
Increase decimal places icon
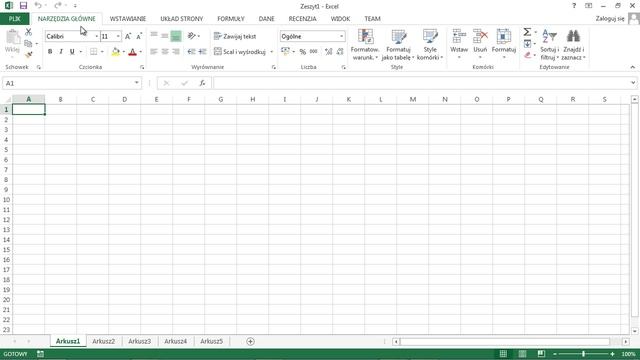pyautogui.click(x=329, y=52)
